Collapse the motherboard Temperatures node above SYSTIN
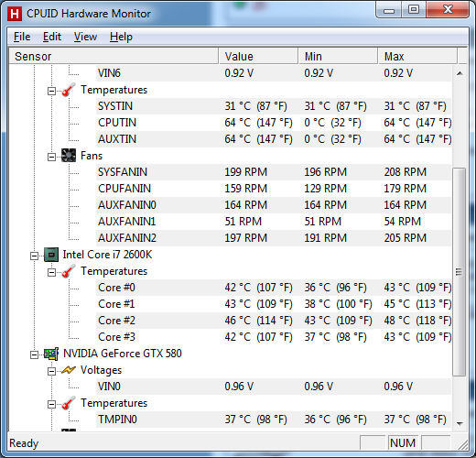The image size is (476, 458). 52,91
